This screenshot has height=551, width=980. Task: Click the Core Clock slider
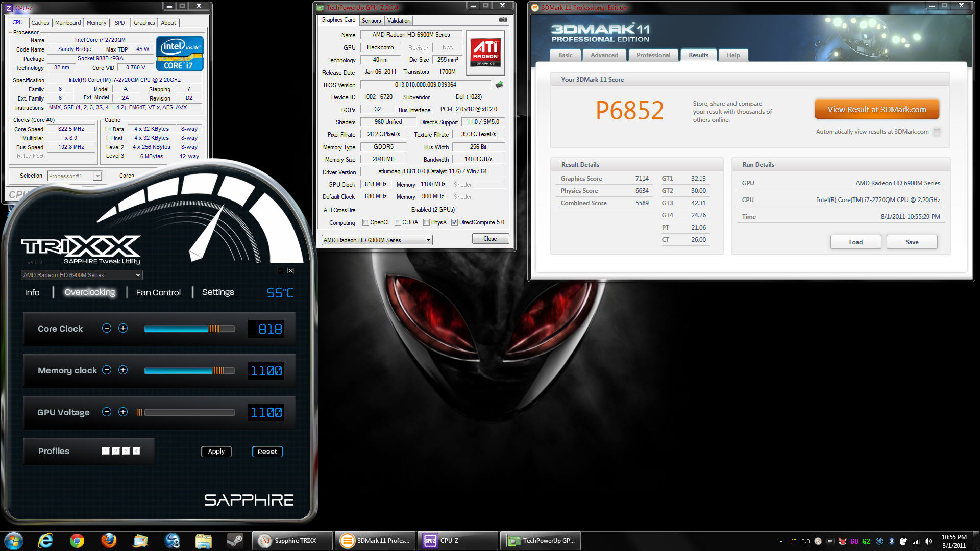coord(189,329)
